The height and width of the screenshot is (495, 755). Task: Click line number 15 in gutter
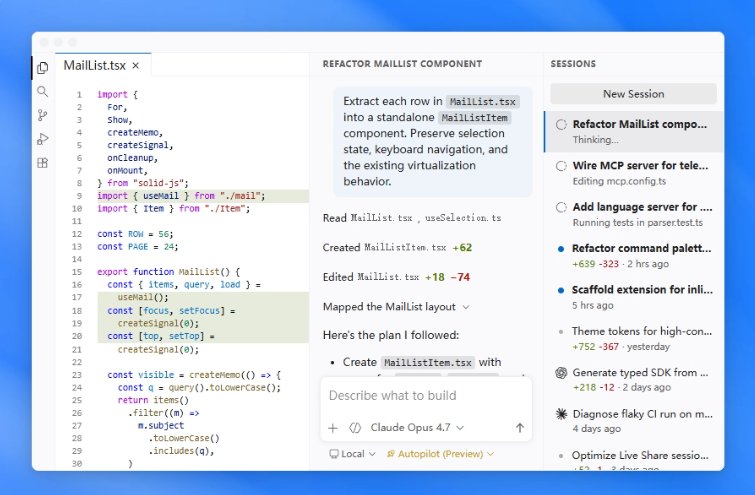tap(77, 272)
